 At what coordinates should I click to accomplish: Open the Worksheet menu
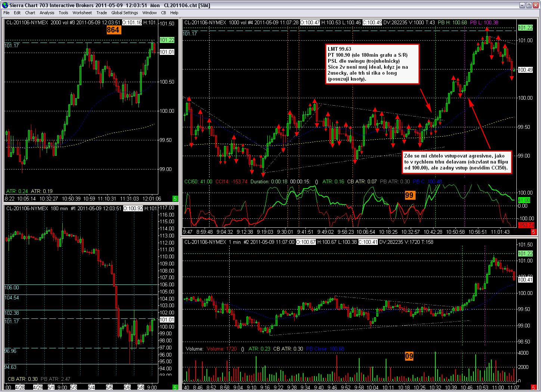click(x=82, y=13)
